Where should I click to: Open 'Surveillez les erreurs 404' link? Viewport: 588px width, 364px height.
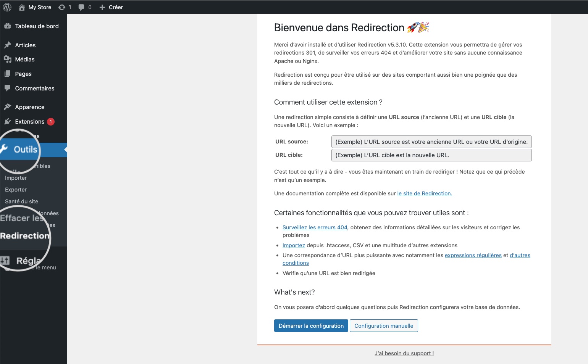point(315,227)
